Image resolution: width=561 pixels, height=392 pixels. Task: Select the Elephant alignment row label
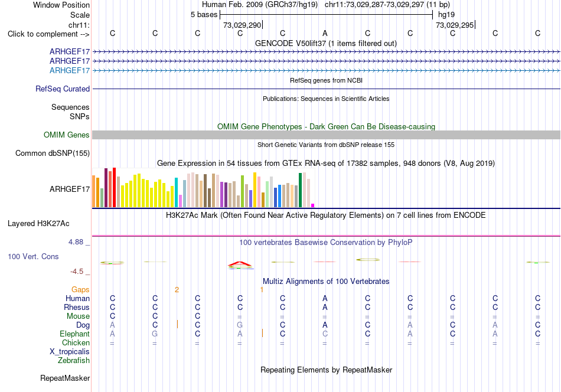[x=74, y=334]
